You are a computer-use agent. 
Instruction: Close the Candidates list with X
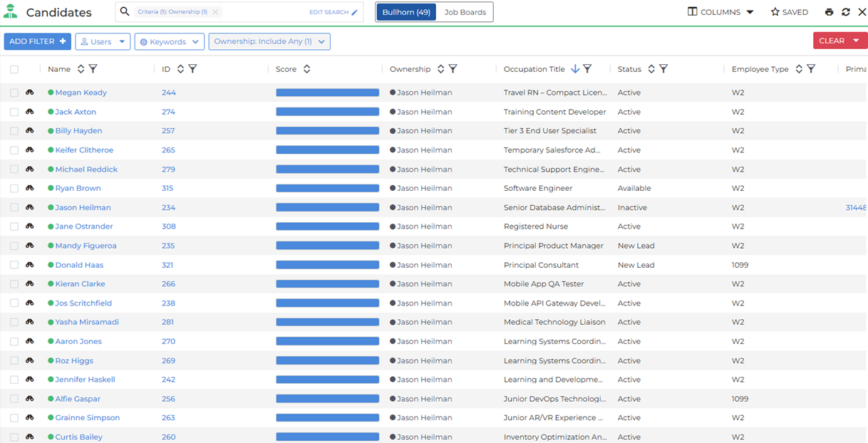pos(862,12)
